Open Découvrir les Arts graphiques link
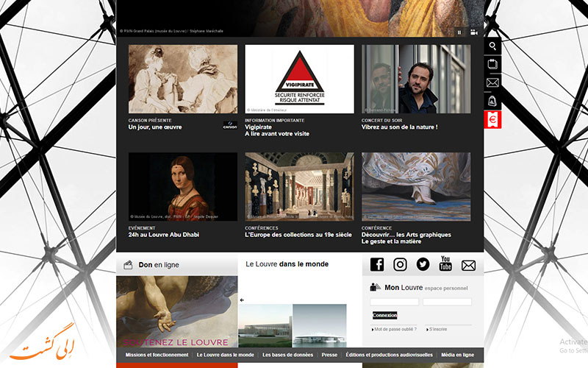 coord(406,238)
